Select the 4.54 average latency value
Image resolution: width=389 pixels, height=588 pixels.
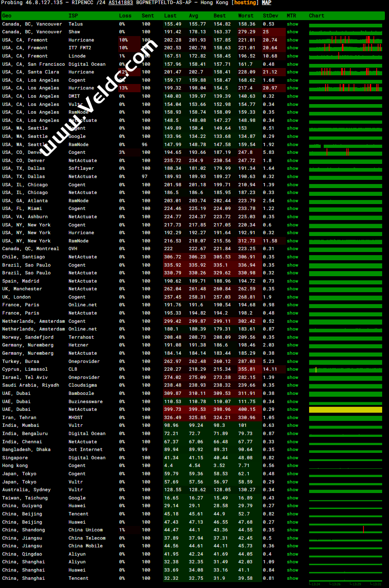tap(194, 466)
